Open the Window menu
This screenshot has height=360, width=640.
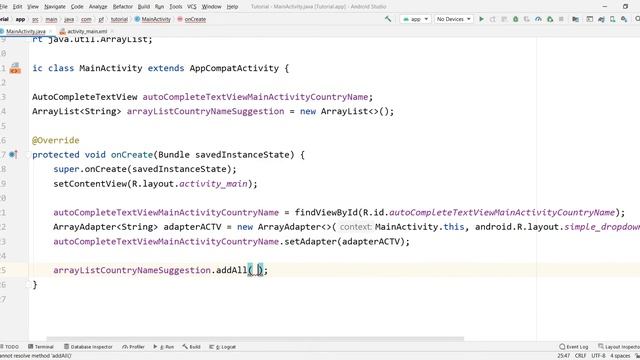[x=211, y=7]
